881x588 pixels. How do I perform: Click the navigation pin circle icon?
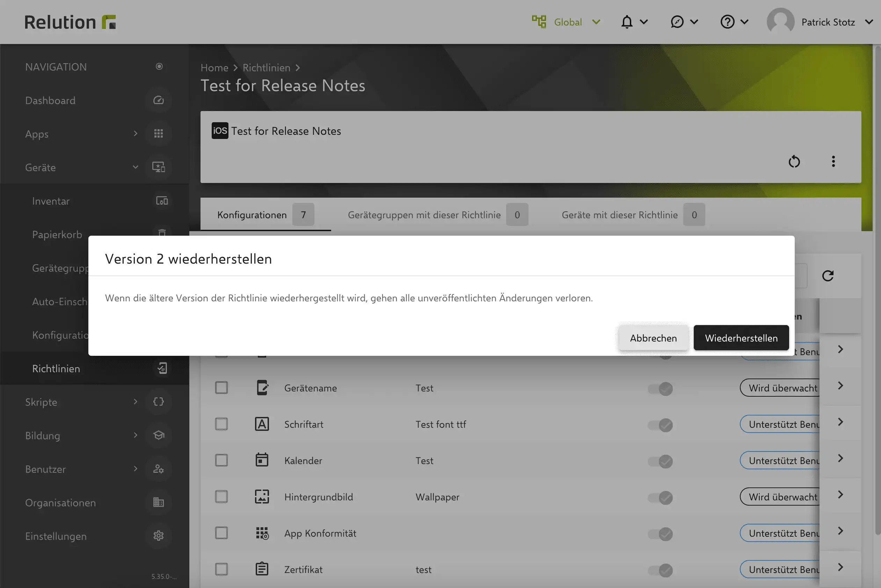tap(159, 66)
